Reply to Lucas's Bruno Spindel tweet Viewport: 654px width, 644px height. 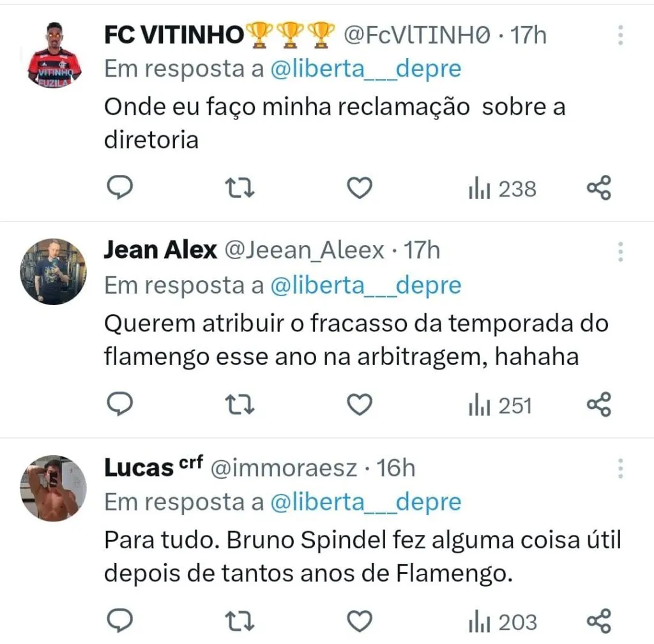[119, 621]
